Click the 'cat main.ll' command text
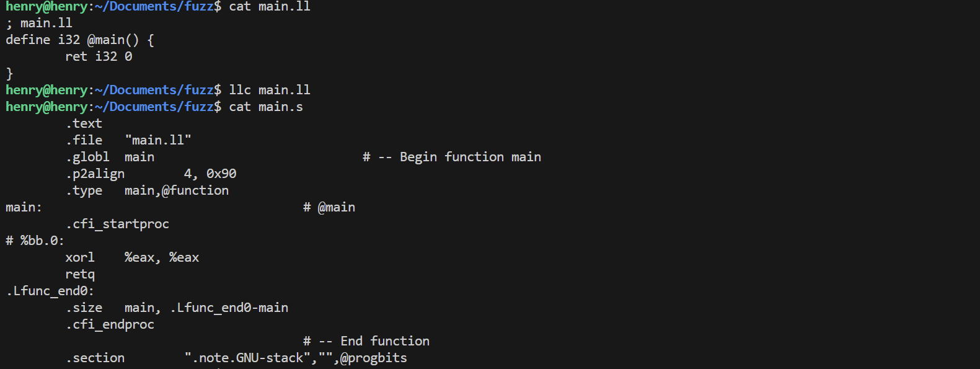 (270, 7)
